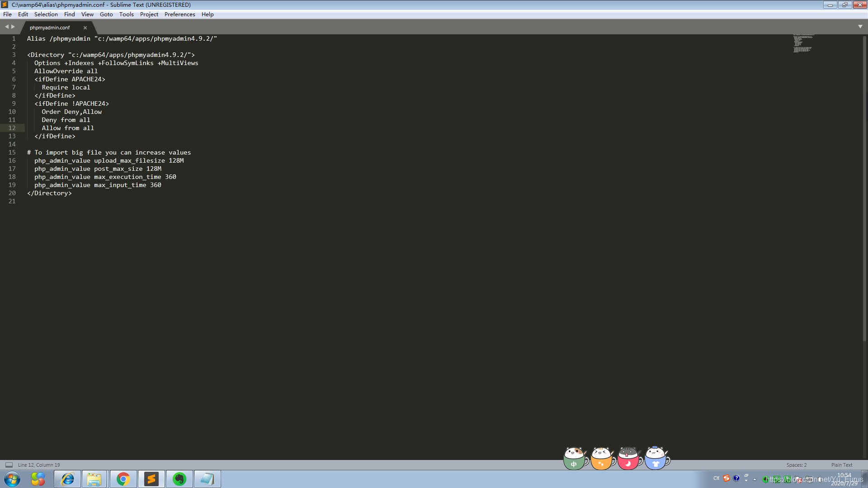Click the upload_max_filesize 128M line
This screenshot has width=868, height=488.
tap(109, 160)
